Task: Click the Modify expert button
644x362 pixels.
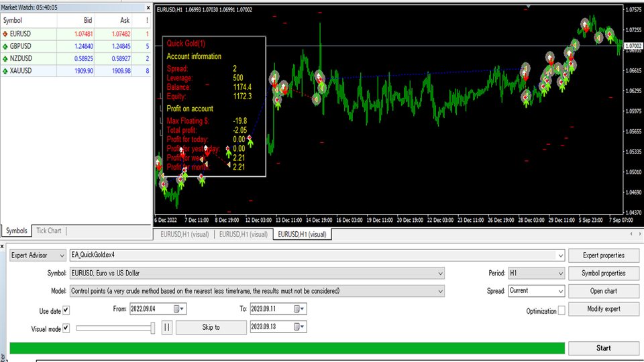Action: point(603,308)
